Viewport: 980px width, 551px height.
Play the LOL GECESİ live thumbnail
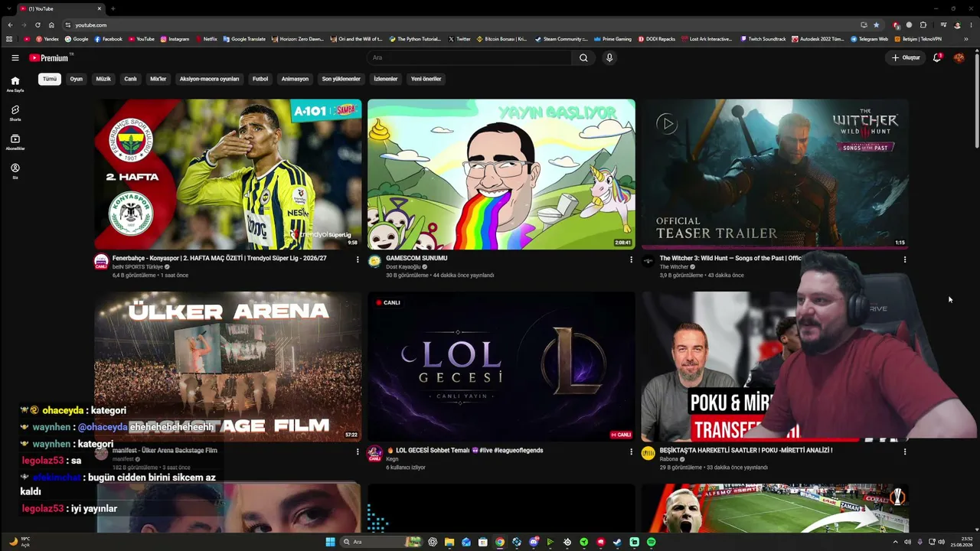pyautogui.click(x=501, y=367)
